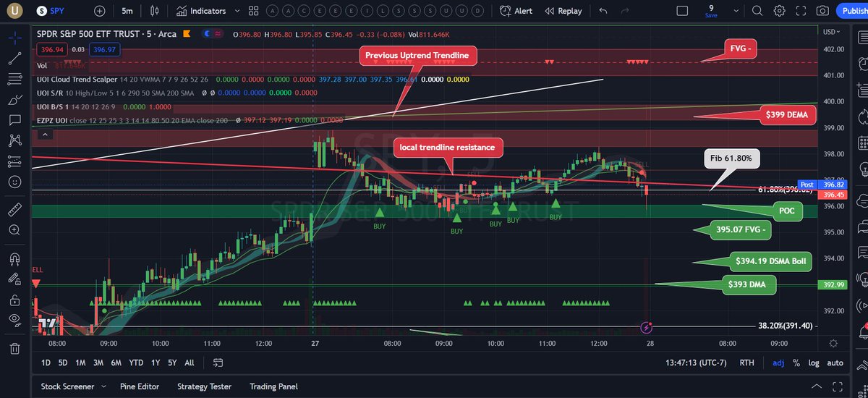The width and height of the screenshot is (868, 398).
Task: Open the Pine Editor tab
Action: (140, 386)
